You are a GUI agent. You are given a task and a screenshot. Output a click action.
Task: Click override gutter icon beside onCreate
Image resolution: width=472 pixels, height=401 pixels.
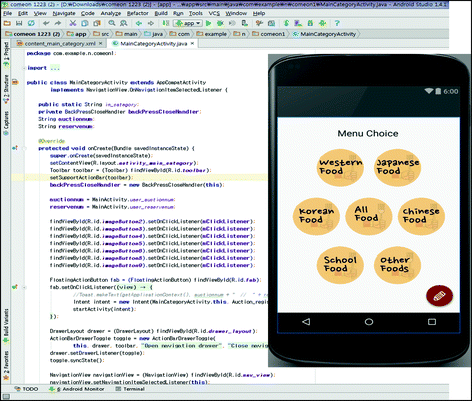[15, 148]
